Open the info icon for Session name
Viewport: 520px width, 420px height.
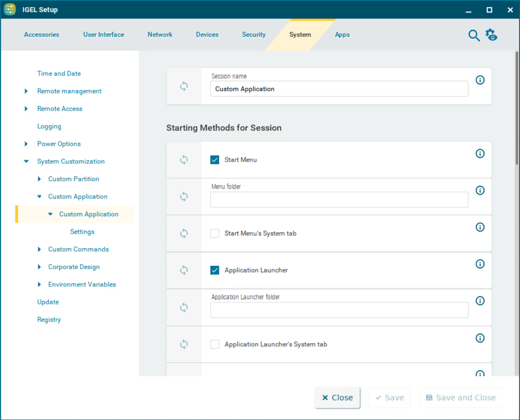(x=480, y=80)
